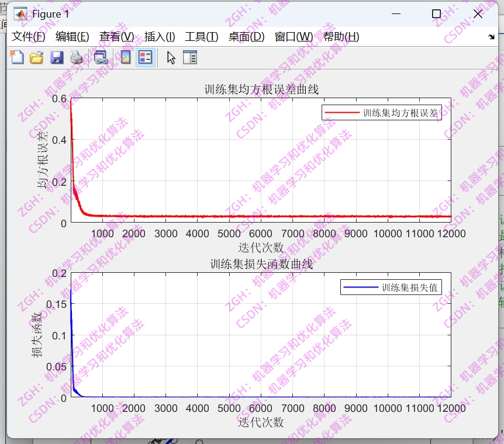
Task: Click the blue legend line sample
Action: click(361, 287)
